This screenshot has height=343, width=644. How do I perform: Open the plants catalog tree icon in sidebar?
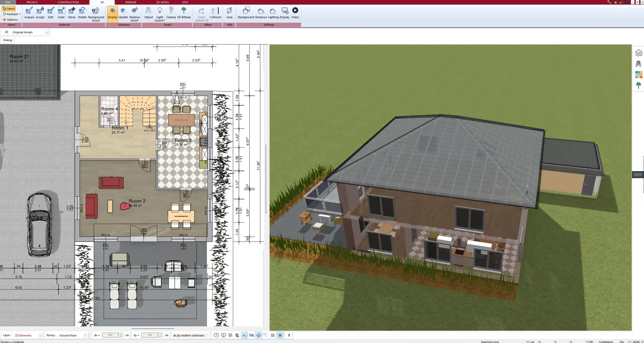[638, 85]
